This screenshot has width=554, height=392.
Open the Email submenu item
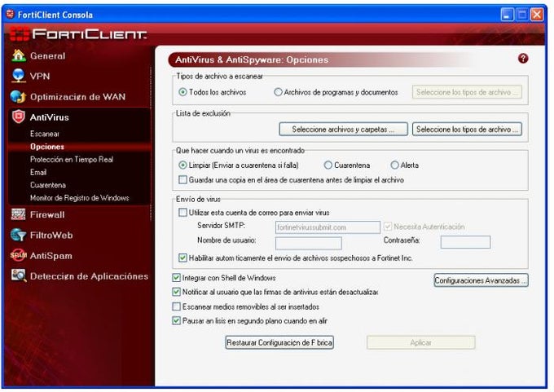(x=38, y=172)
